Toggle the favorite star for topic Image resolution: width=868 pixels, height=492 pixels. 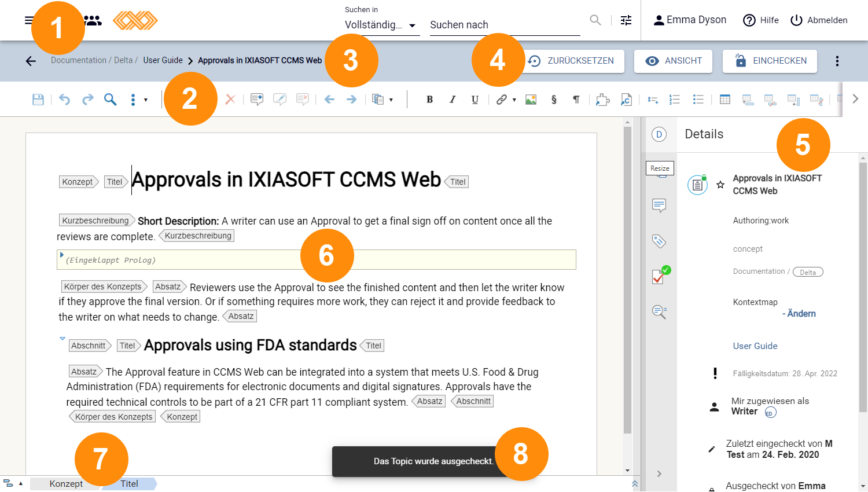click(x=720, y=185)
